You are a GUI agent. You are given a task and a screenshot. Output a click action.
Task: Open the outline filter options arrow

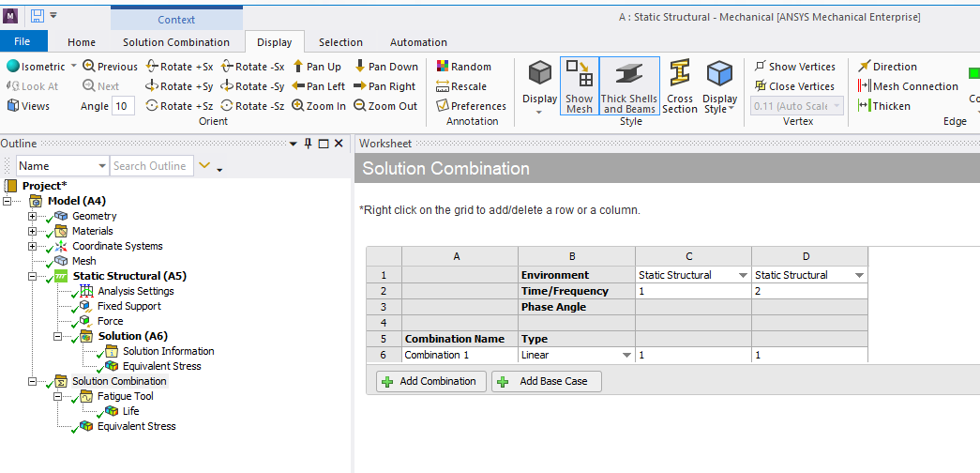(x=220, y=169)
